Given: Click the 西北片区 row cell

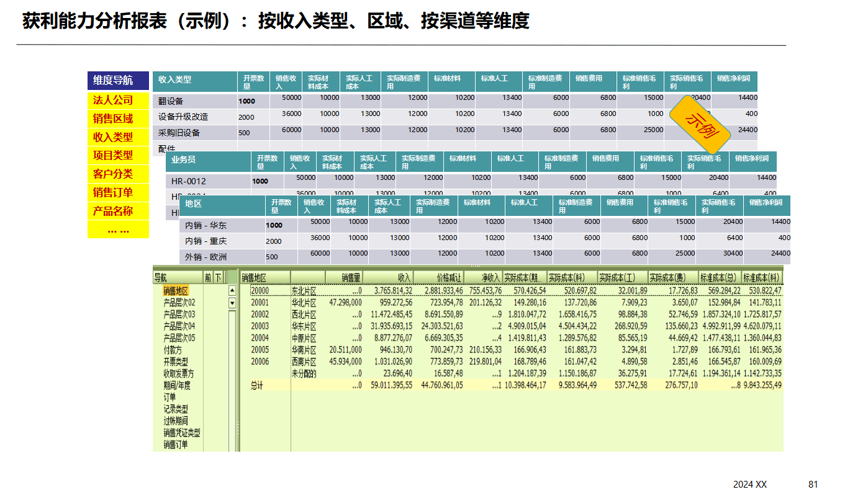Looking at the screenshot, I should (304, 315).
